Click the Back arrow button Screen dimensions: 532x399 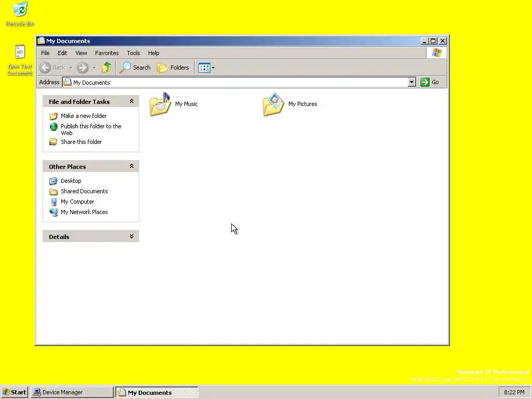(45, 68)
